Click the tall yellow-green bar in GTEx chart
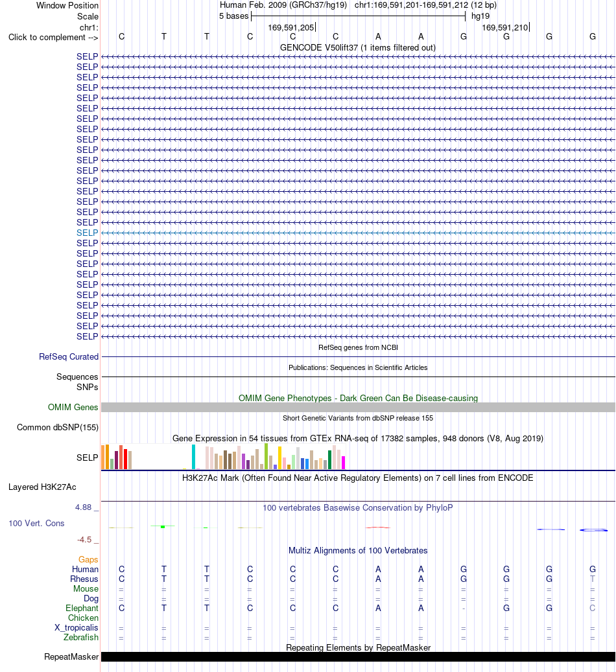The height and width of the screenshot is (672, 616). (267, 456)
